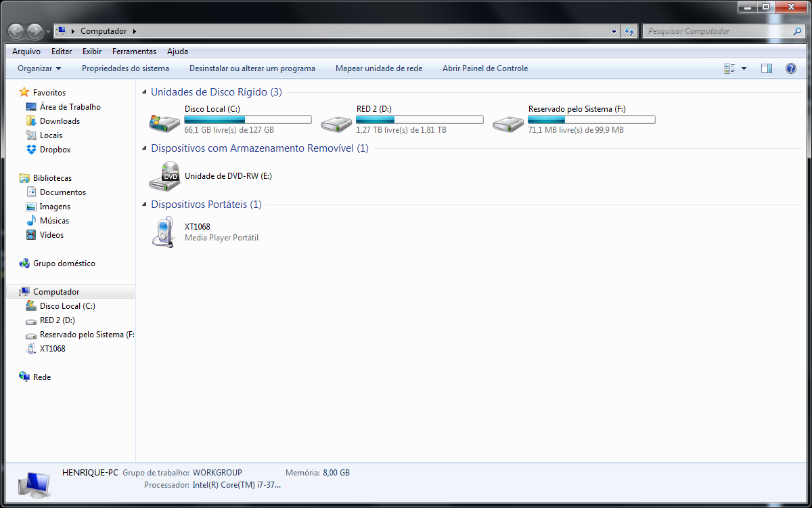Select the XT1068 Media Player icon
This screenshot has height=508, width=812.
pyautogui.click(x=164, y=232)
